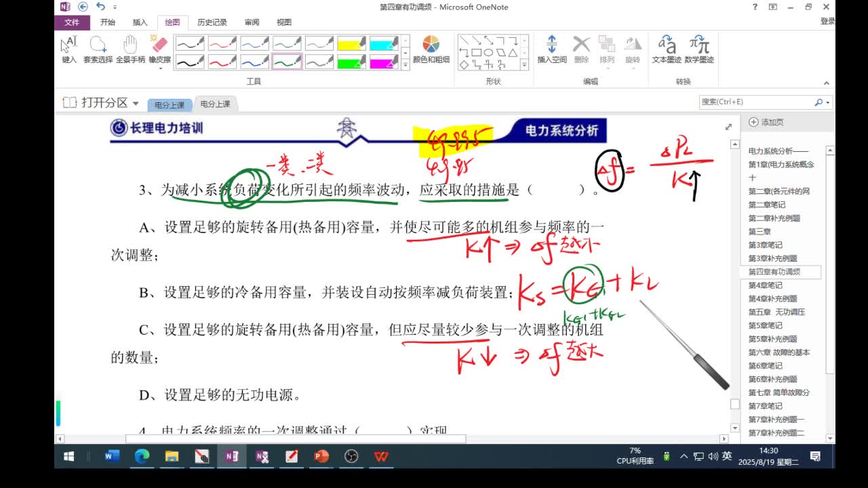Click the horizontal scrollbar thumb
Screen dimensions: 868x488
296,439
